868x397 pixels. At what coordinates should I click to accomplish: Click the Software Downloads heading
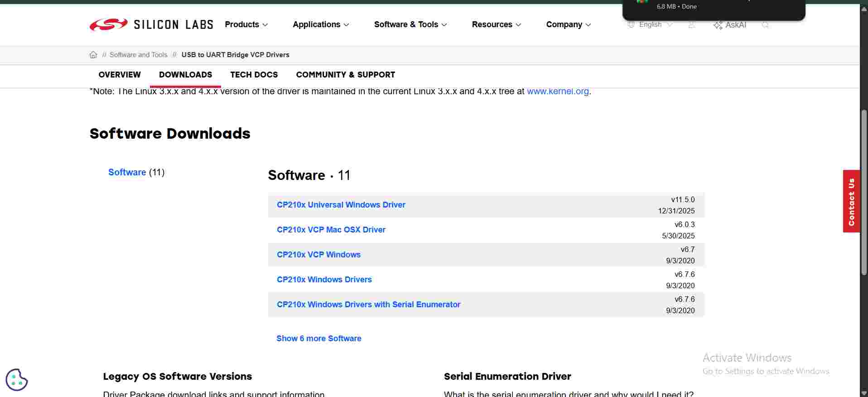(x=170, y=134)
